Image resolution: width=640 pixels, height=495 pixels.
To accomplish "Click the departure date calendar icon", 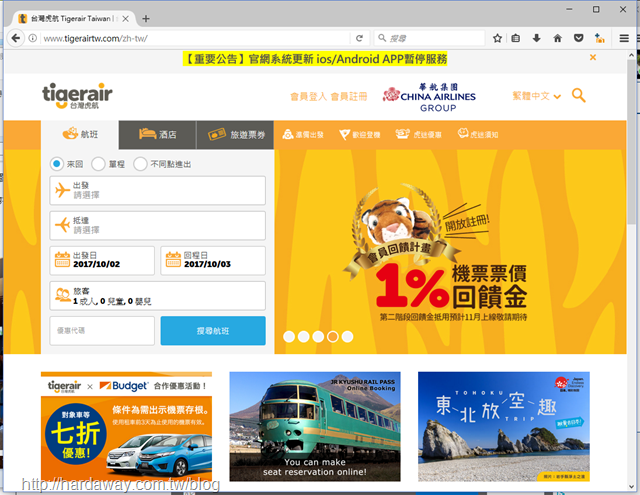I will coord(62,260).
